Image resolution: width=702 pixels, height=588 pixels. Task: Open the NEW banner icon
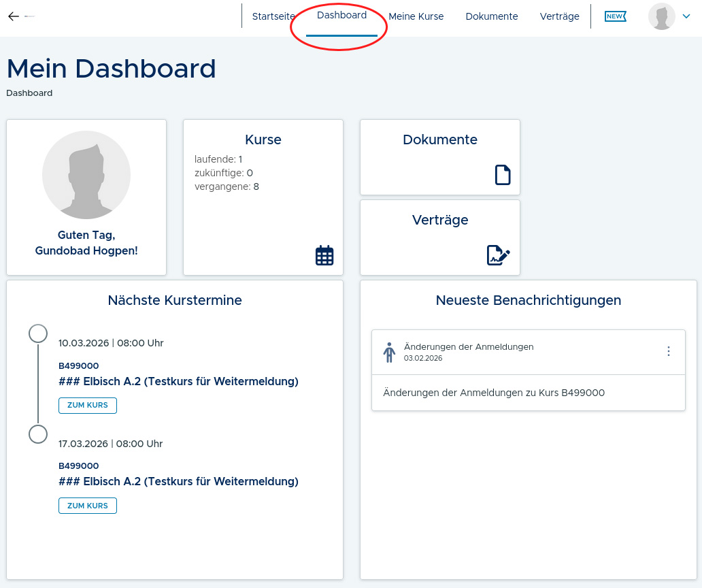point(615,16)
